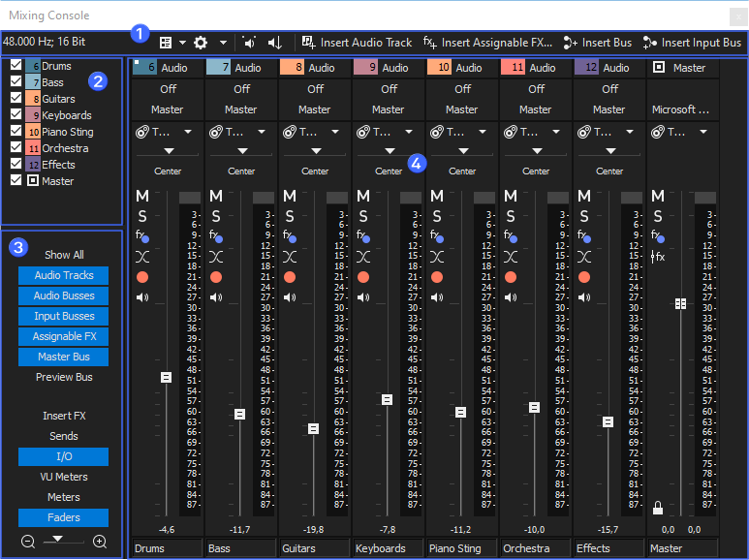Uncheck the Master bus checkbox
749x560 pixels.
tap(16, 180)
